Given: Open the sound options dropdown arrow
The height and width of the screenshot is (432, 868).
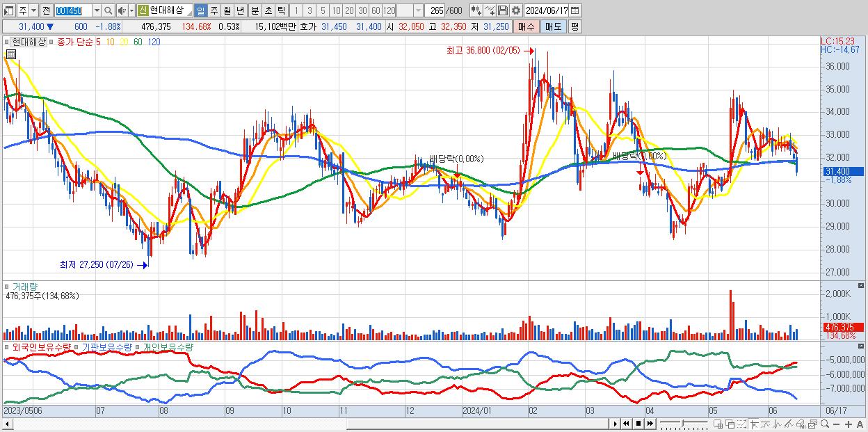Looking at the screenshot, I should point(131,10).
